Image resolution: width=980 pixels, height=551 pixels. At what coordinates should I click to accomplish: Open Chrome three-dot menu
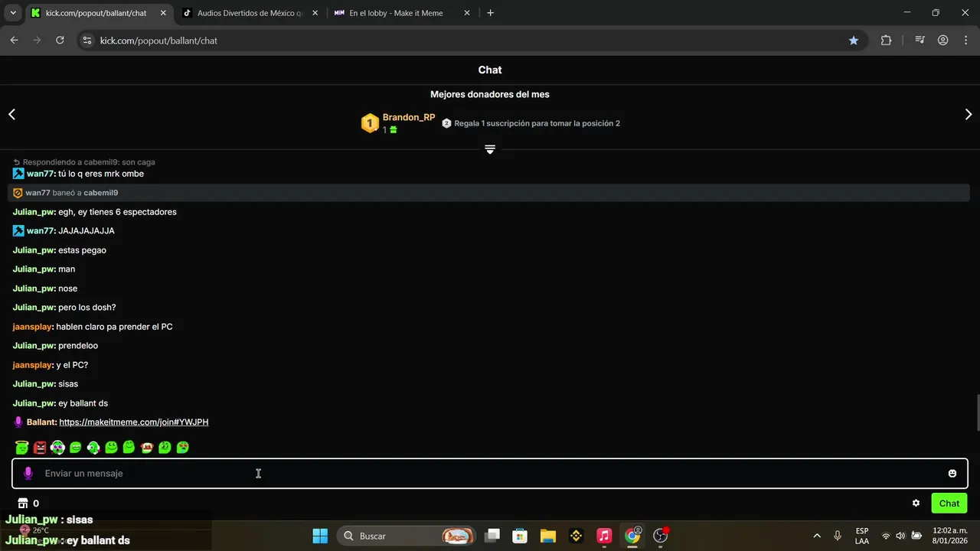965,41
